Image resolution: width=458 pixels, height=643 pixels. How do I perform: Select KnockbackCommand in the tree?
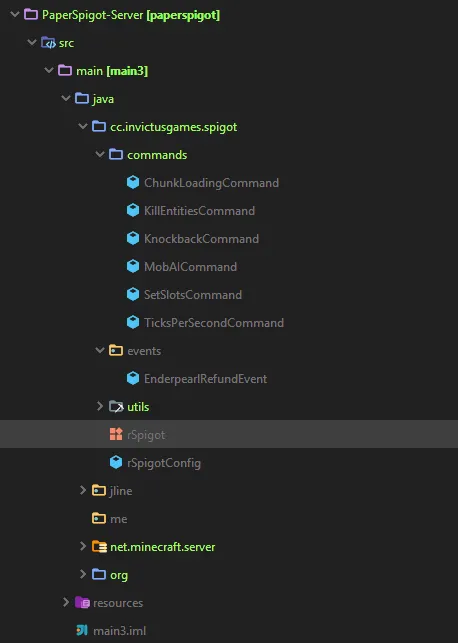[201, 239]
